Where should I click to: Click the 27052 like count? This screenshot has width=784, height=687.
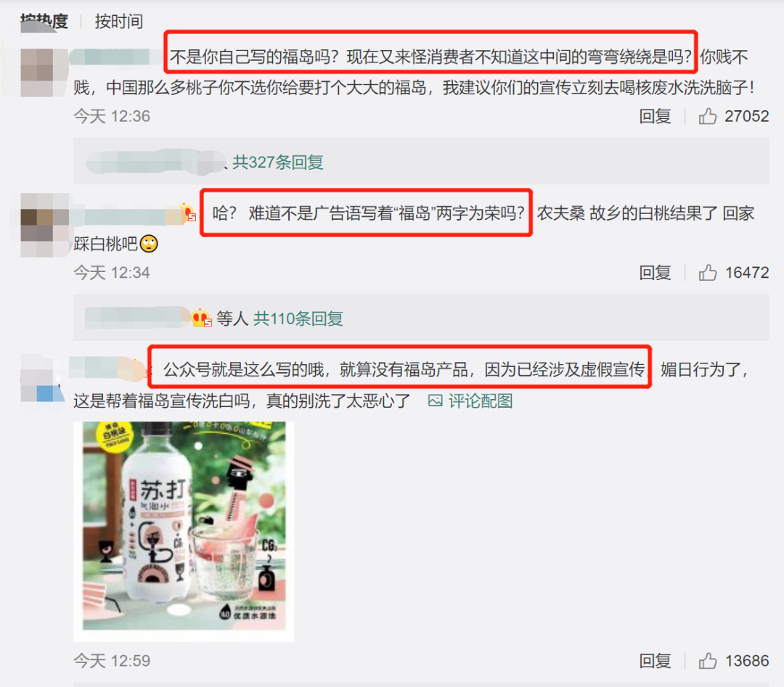tap(746, 116)
